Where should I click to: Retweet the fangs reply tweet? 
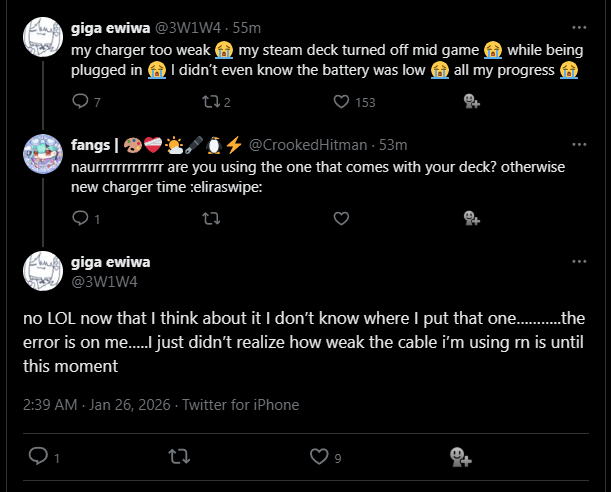pyautogui.click(x=210, y=218)
